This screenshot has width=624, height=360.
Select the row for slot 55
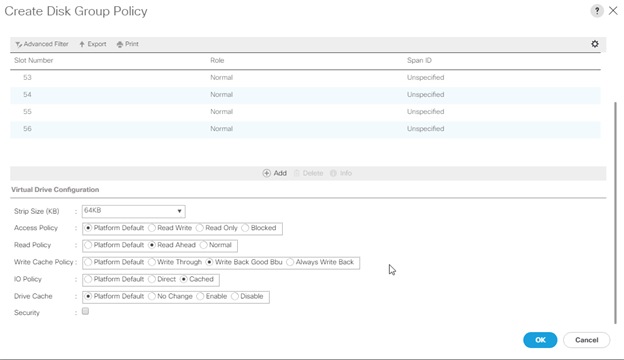305,112
